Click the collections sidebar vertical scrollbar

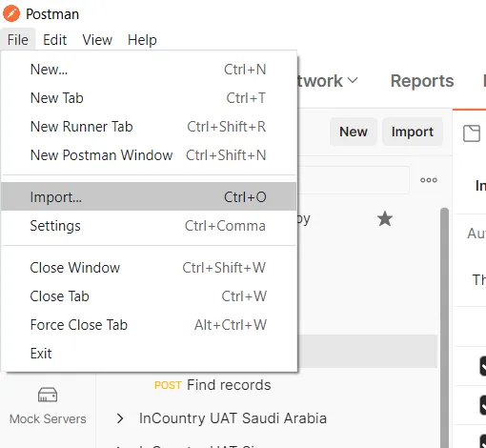click(445, 327)
